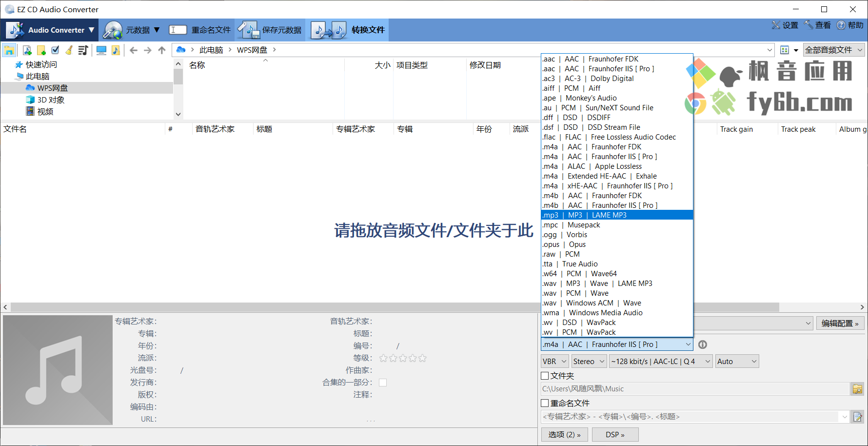Open the Stereo channels dropdown
This screenshot has width=868, height=446.
pos(589,362)
